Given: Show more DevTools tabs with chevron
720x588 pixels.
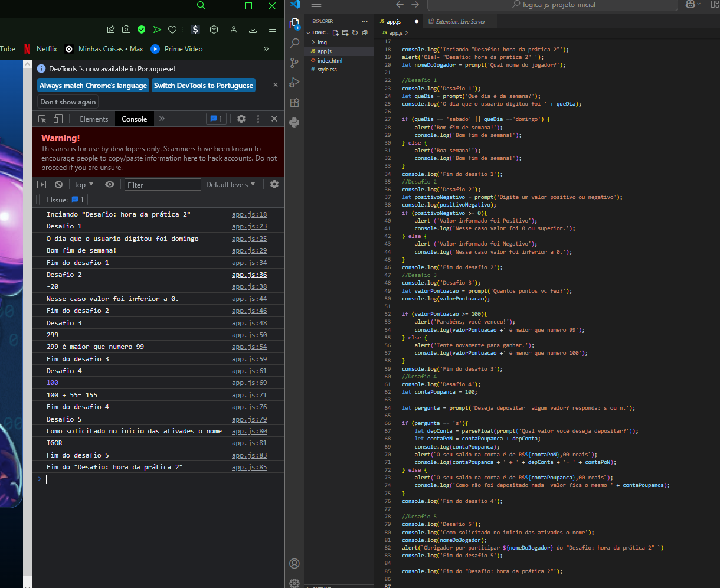Looking at the screenshot, I should (162, 119).
